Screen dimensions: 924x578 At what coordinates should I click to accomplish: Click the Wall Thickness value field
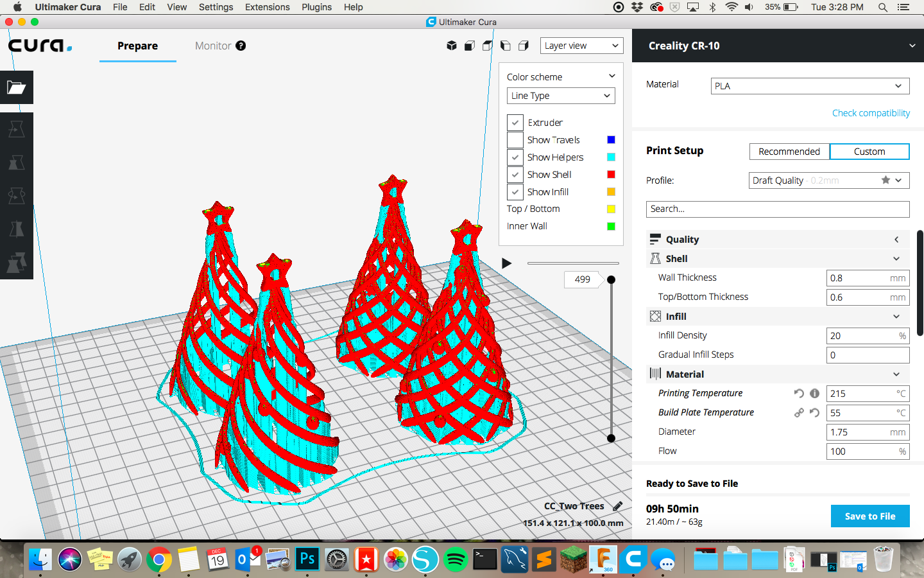click(x=868, y=278)
